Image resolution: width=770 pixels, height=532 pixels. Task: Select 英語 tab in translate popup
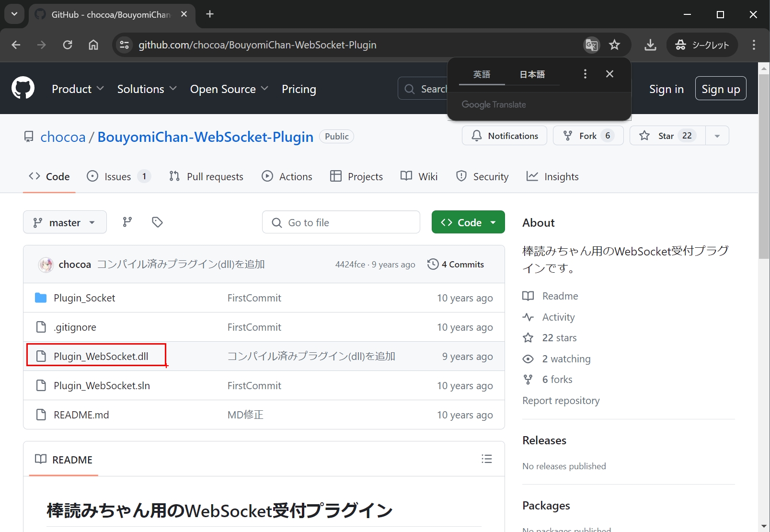(x=482, y=74)
